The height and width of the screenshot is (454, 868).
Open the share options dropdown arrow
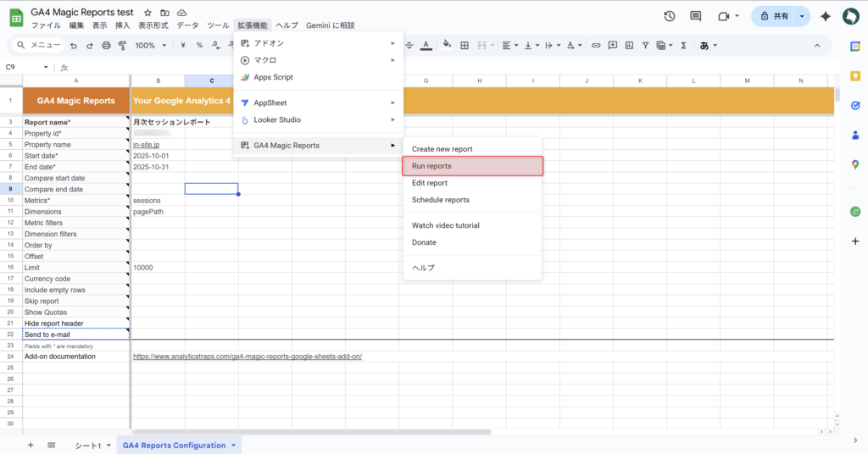coord(802,16)
